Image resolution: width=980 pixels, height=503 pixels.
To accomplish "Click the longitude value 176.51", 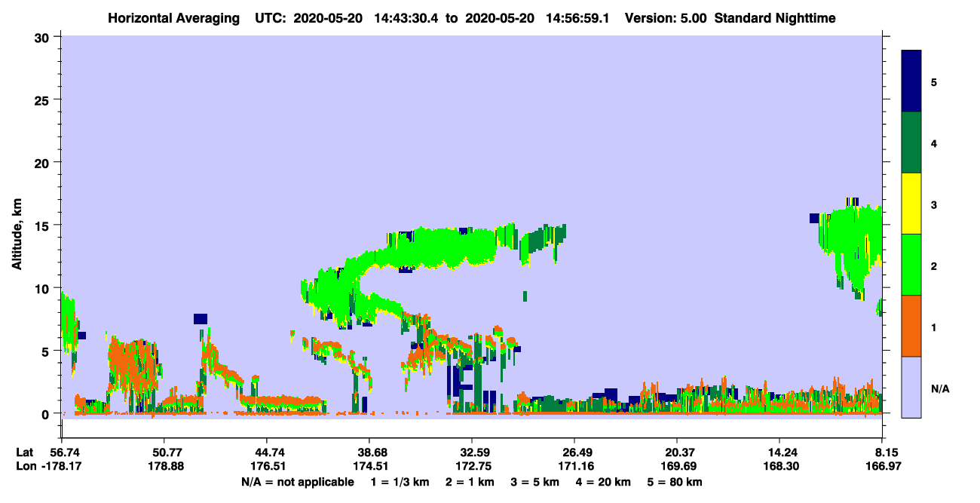I will [x=266, y=466].
